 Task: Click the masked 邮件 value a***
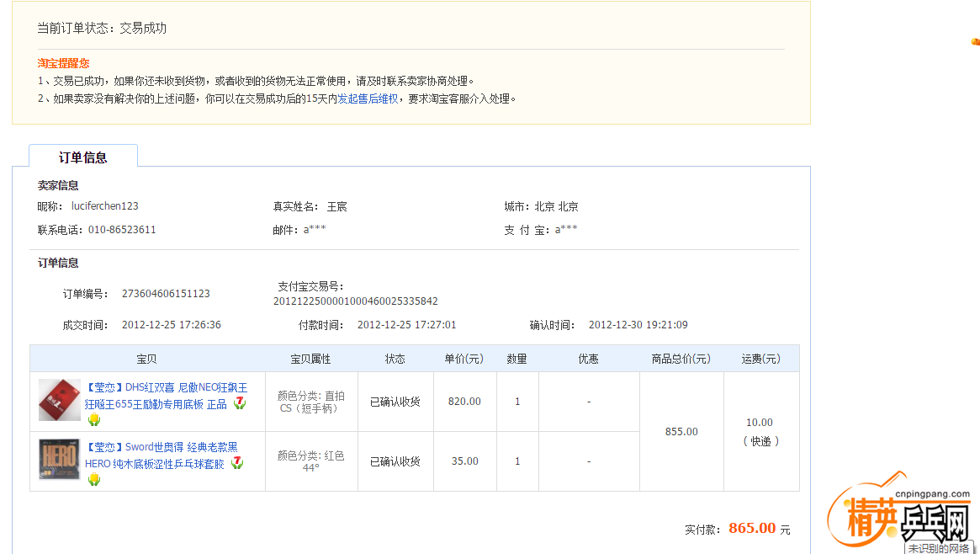pos(315,230)
